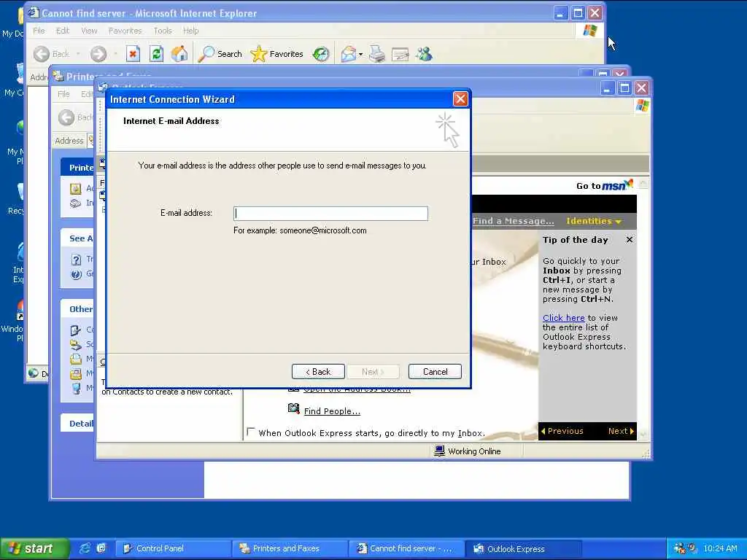Switch to Printers and Faxes taskbar button
The height and width of the screenshot is (560, 747).
[x=289, y=548]
